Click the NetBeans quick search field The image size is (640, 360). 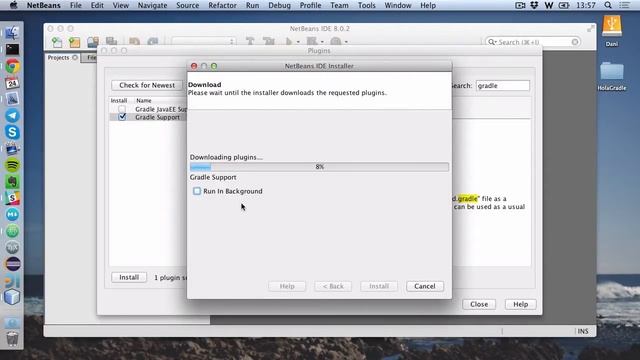click(x=533, y=42)
